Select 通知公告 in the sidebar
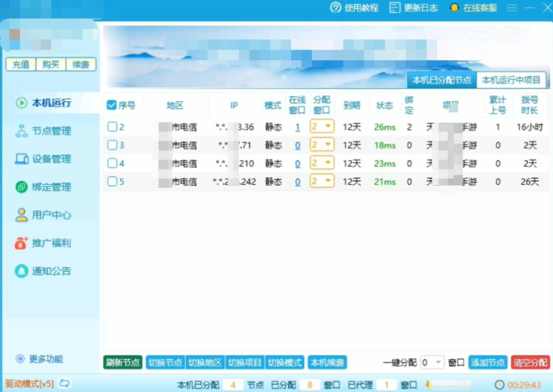The height and width of the screenshot is (392, 553). click(x=52, y=271)
